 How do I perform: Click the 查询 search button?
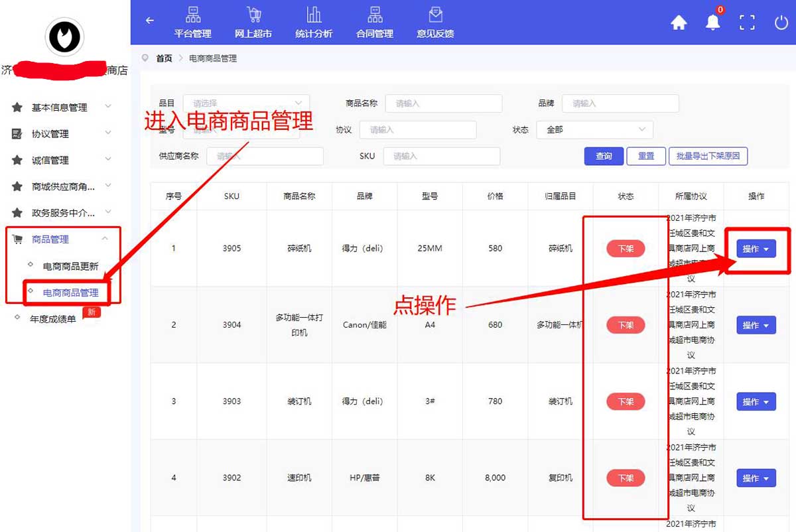[604, 157]
